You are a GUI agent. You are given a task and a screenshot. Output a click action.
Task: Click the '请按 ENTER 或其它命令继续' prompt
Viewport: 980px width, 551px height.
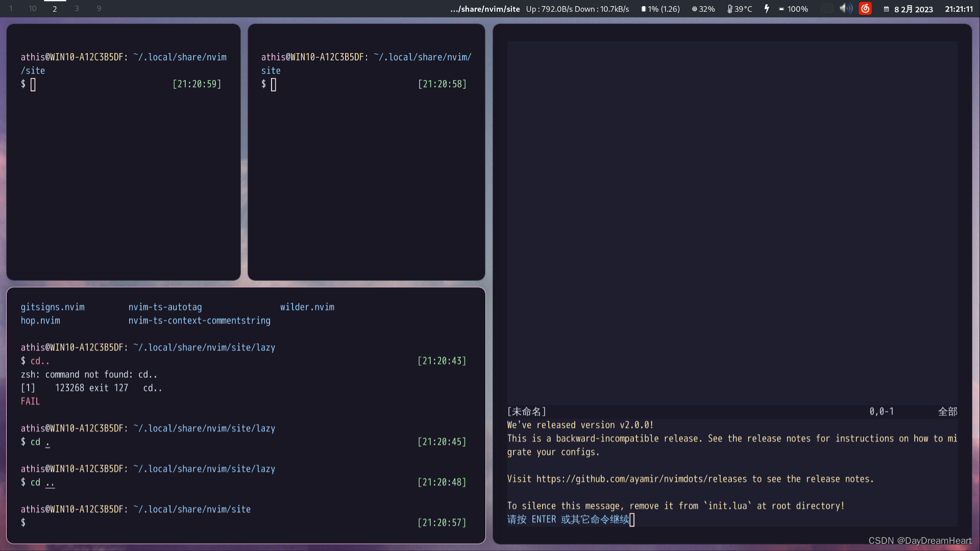pyautogui.click(x=568, y=519)
